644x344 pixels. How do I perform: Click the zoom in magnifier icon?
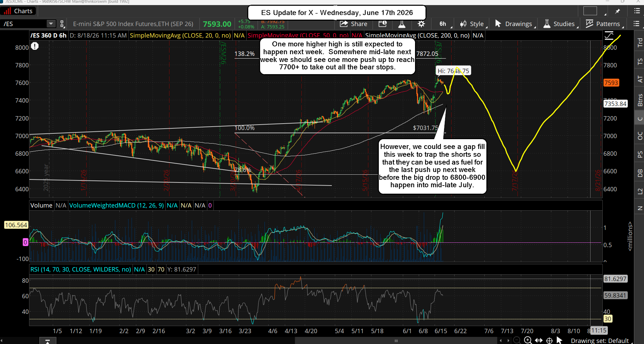528,340
